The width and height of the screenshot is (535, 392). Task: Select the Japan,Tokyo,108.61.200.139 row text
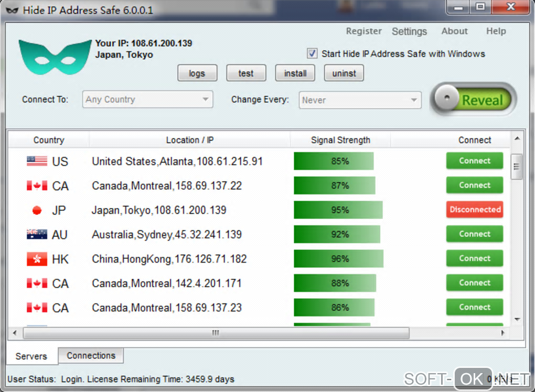(x=158, y=210)
